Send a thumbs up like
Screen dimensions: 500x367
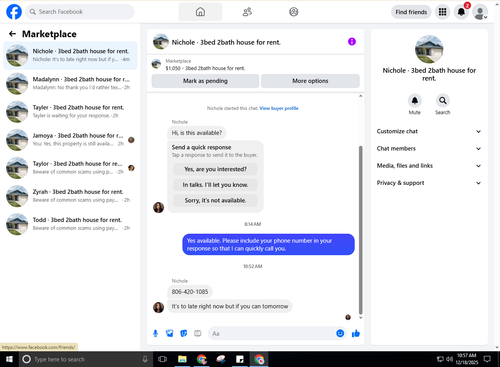[356, 333]
